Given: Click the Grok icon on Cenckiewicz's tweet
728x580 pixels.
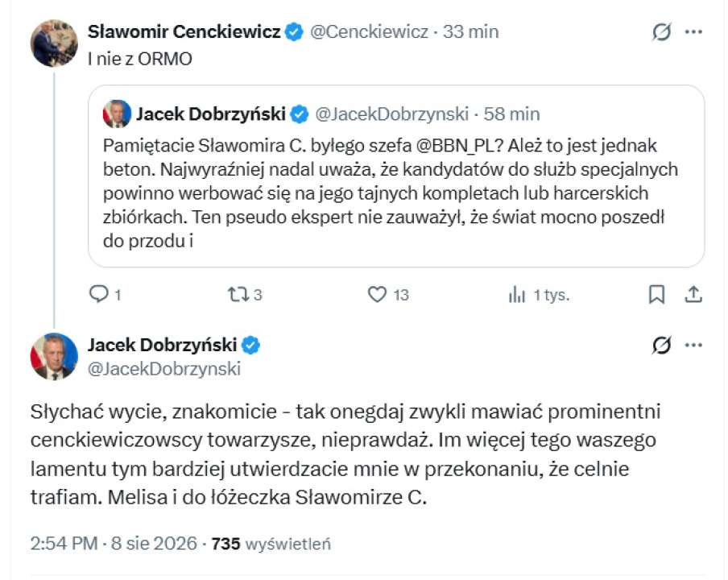Looking at the screenshot, I should [x=661, y=32].
